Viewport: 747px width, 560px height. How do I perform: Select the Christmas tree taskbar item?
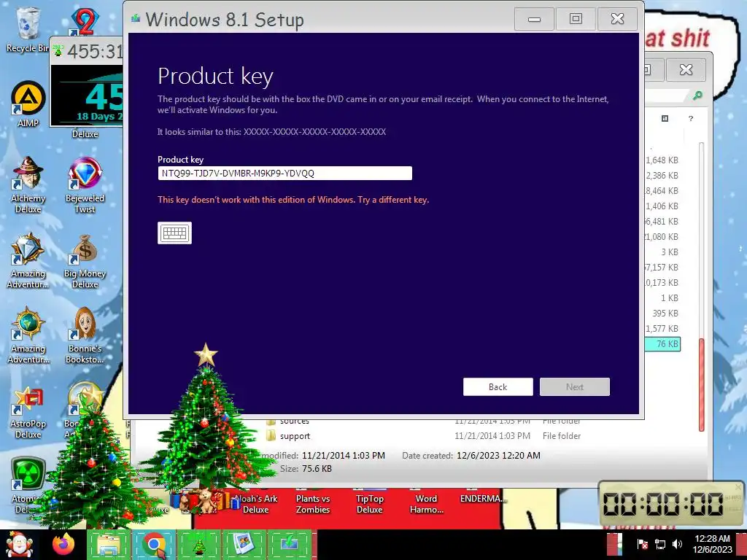coord(199,545)
